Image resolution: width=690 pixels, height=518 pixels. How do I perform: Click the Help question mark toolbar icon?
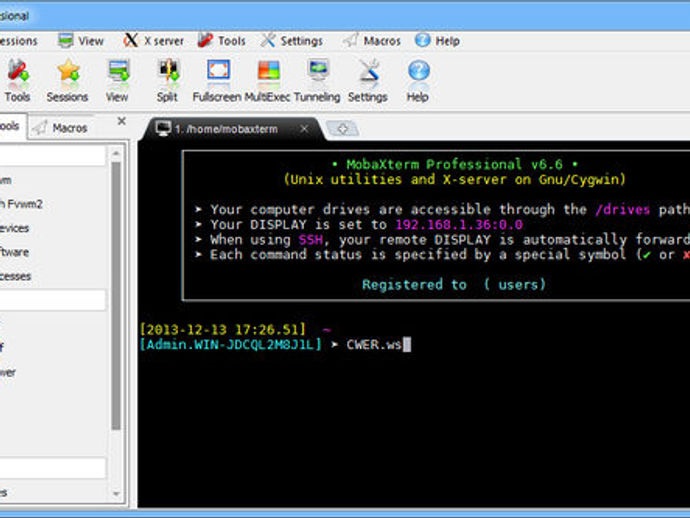click(x=418, y=80)
